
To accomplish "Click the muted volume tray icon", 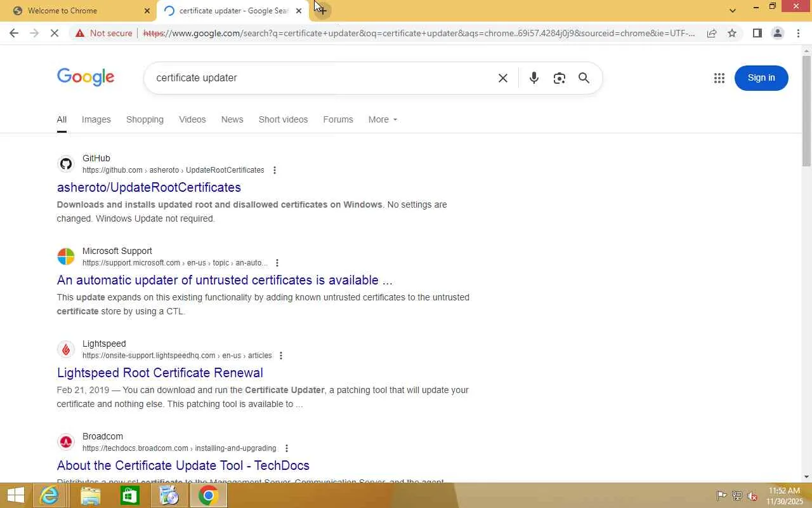I will coord(752,496).
